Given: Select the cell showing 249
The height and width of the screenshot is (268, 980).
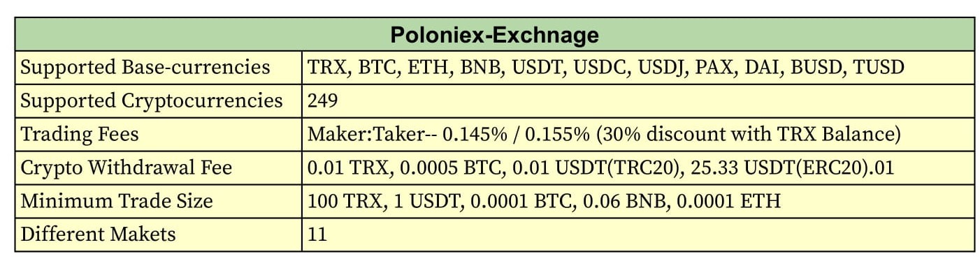Looking at the screenshot, I should tap(638, 101).
